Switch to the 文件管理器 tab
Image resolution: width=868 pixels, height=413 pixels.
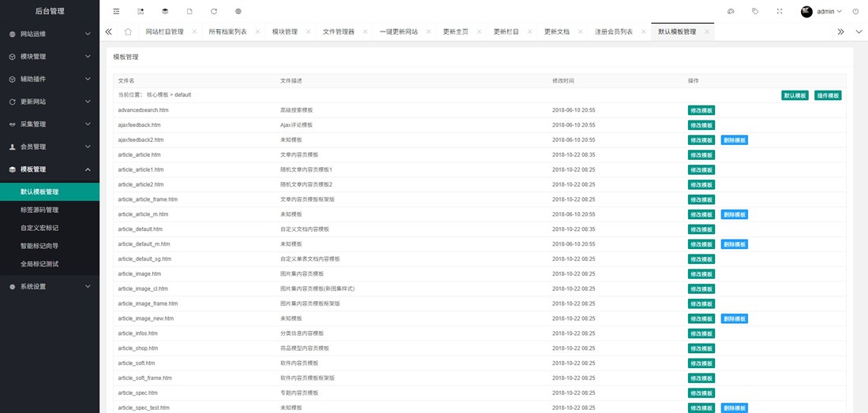point(339,32)
